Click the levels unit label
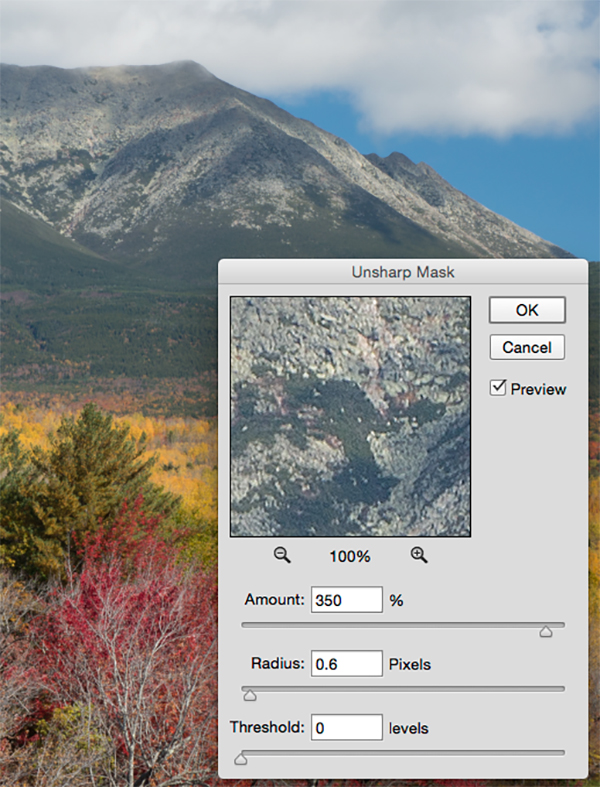The image size is (600, 787). pos(409,728)
